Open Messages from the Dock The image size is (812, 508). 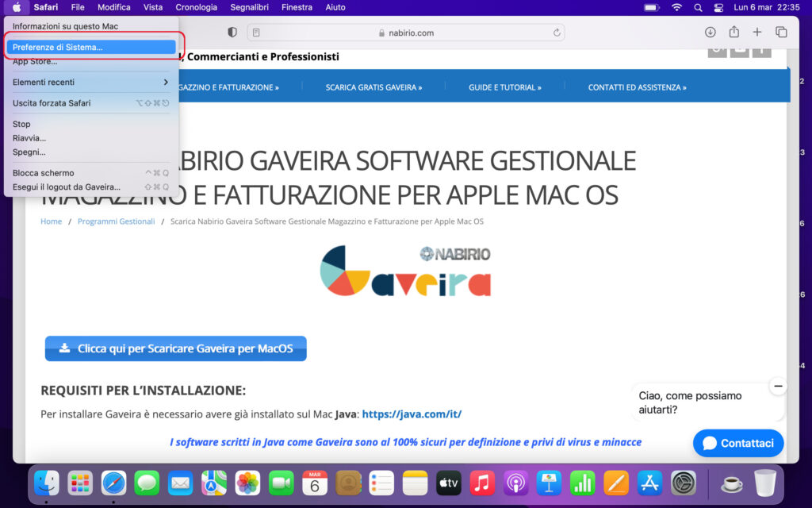[147, 483]
